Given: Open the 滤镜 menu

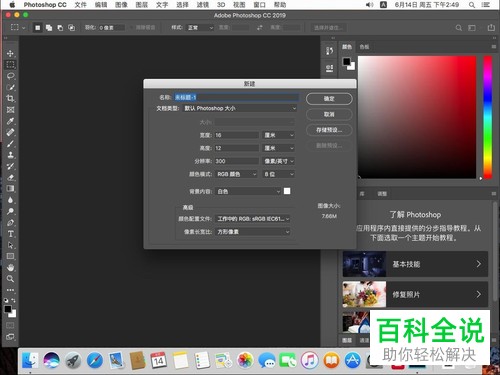Looking at the screenshot, I should pyautogui.click(x=202, y=5).
